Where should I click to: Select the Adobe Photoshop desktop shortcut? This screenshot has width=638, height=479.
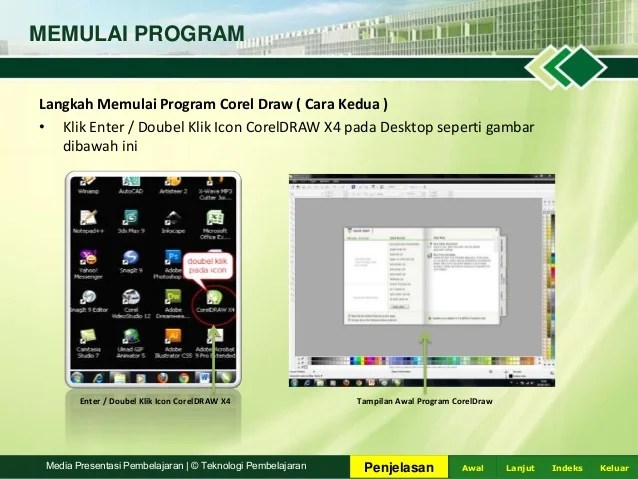tap(168, 265)
